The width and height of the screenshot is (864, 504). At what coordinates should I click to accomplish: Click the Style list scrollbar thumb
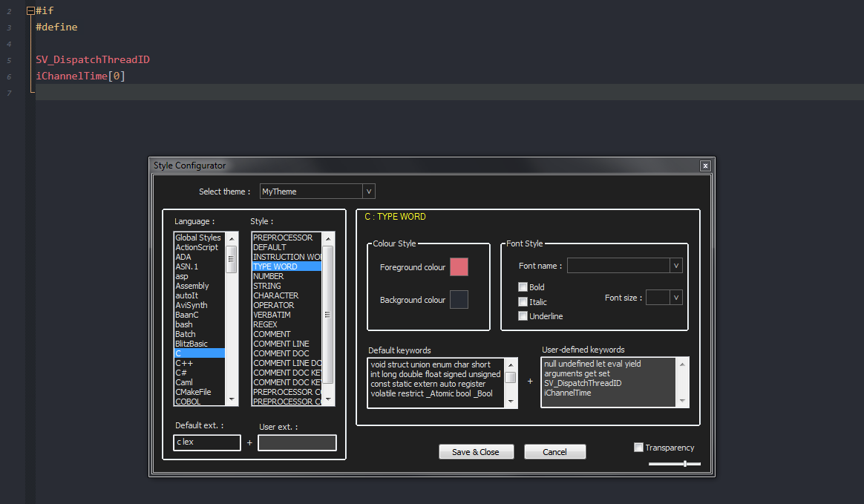click(328, 315)
